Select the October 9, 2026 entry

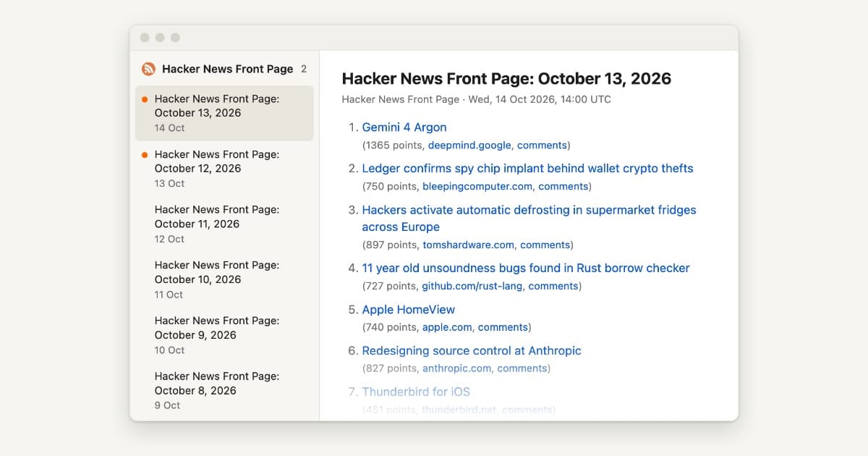pos(224,335)
